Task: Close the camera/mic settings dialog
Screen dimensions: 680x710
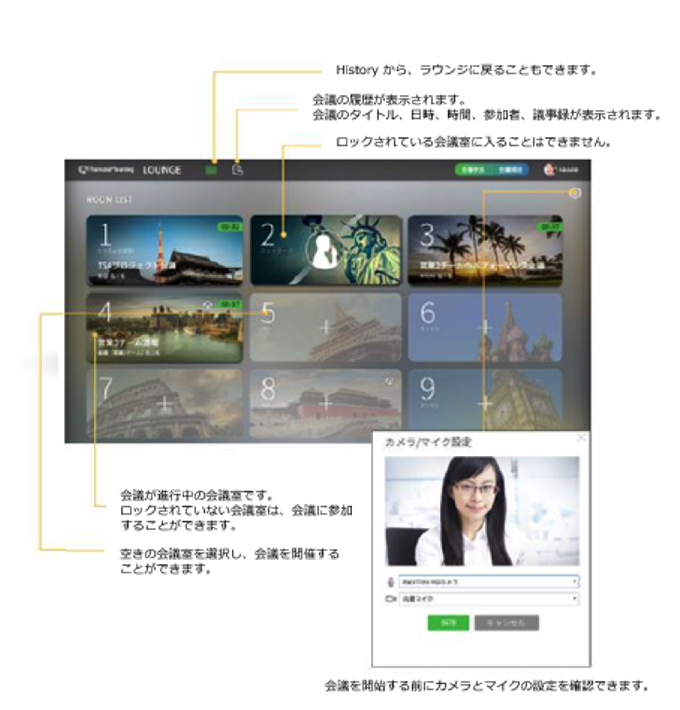Action: click(581, 438)
